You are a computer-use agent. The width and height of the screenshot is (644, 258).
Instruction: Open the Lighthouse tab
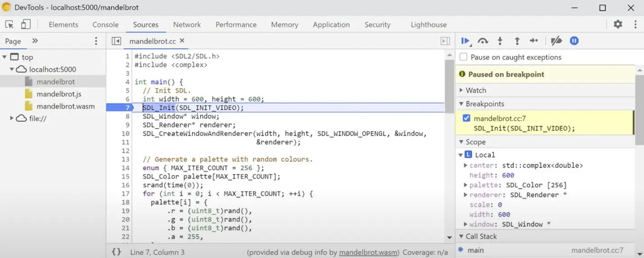pyautogui.click(x=428, y=25)
